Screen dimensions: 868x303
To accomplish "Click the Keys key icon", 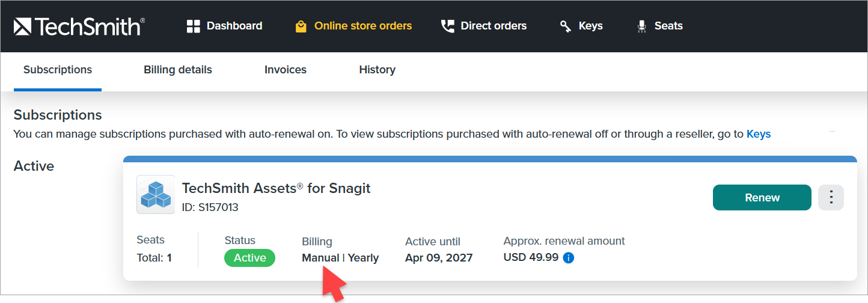I will (566, 26).
